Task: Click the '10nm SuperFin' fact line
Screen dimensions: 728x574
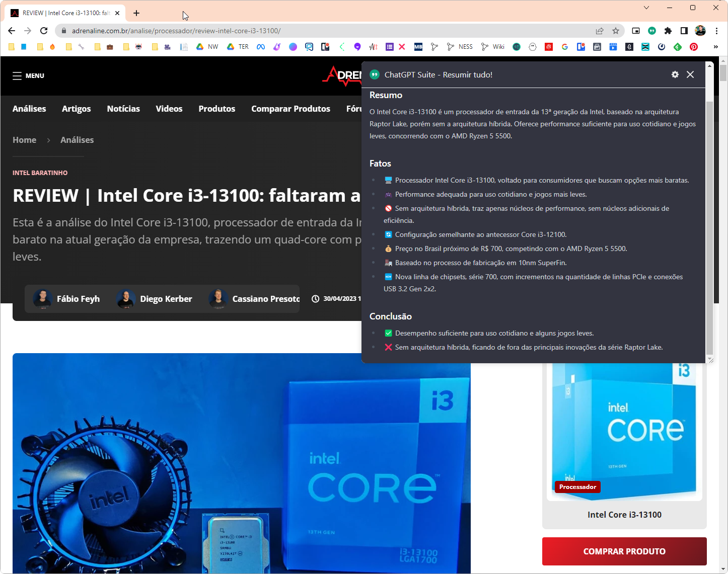Action: [x=475, y=263]
